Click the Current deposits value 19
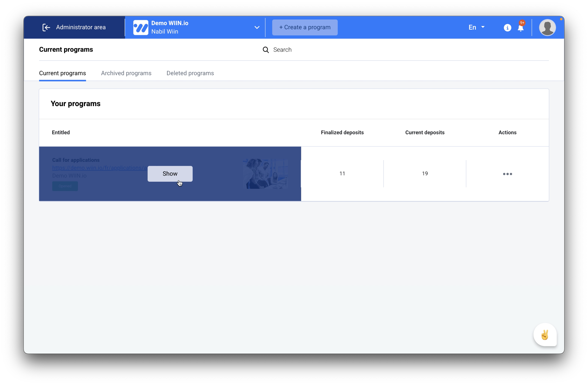Viewport: 588px width, 385px height. click(x=425, y=174)
